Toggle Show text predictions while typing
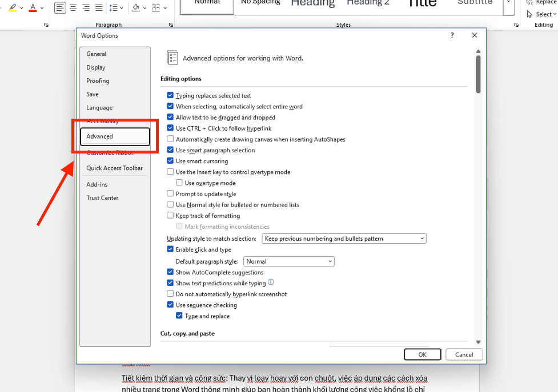The image size is (558, 392). click(x=170, y=283)
